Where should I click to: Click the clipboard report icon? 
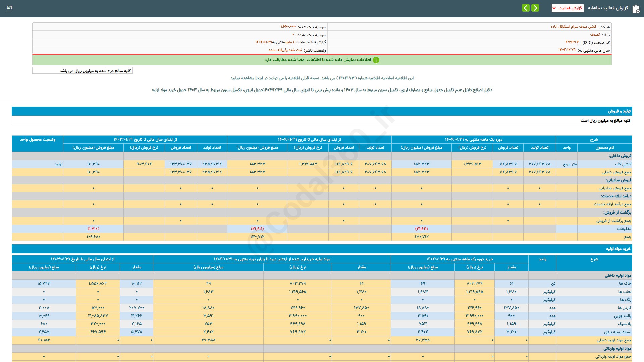(x=636, y=9)
